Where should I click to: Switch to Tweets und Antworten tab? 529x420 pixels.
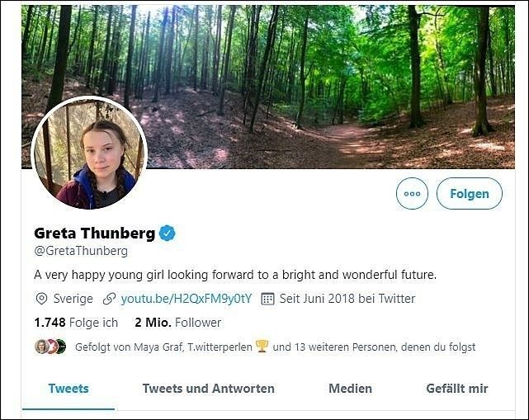[208, 388]
